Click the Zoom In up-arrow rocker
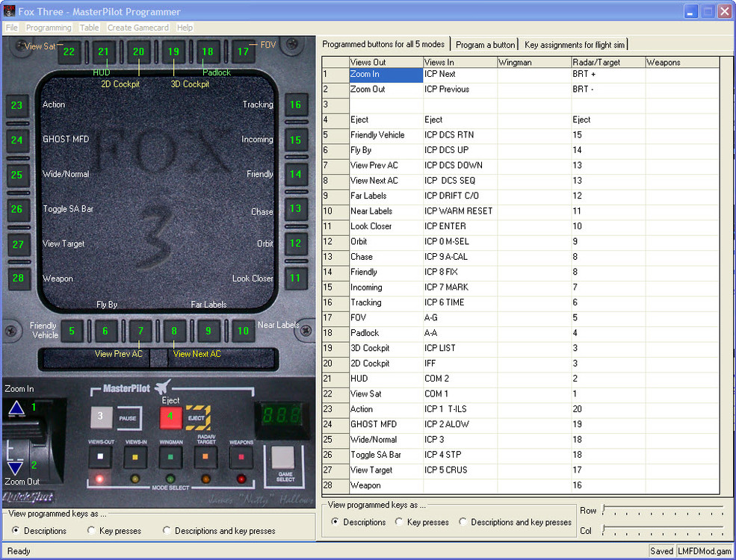Viewport: 736px width, 560px height. point(16,408)
